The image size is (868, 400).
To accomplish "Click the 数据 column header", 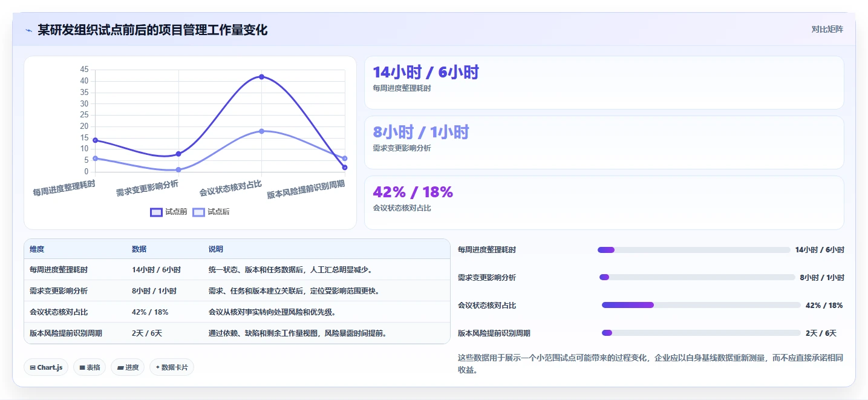I will 139,249.
